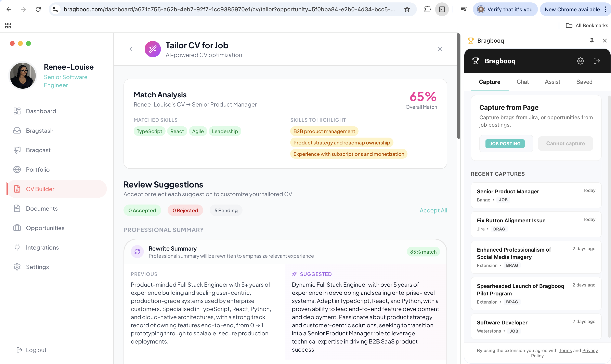Image resolution: width=611 pixels, height=364 pixels.
Task: Click the main page vertical scrollbar
Action: click(458, 86)
